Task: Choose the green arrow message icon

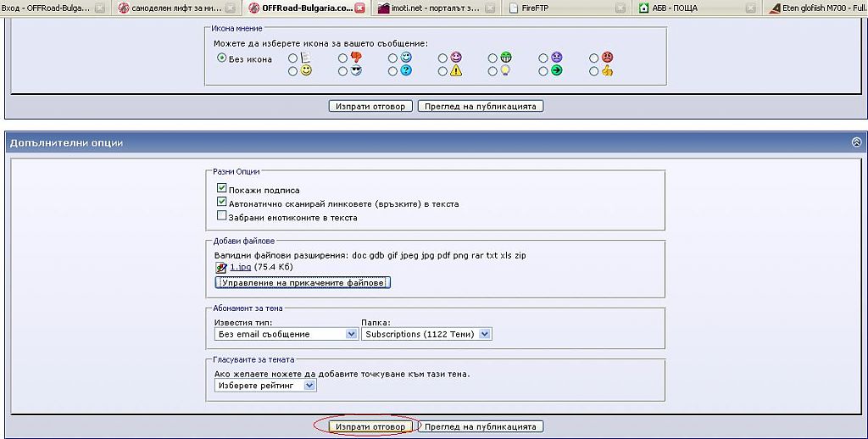Action: tap(543, 71)
